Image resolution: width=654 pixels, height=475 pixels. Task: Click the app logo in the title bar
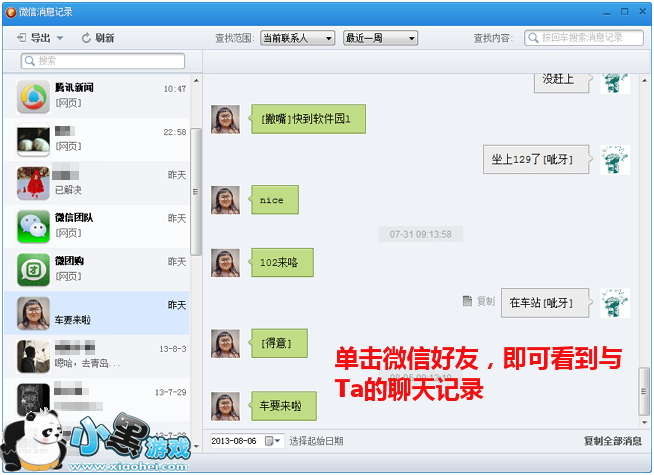11,12
